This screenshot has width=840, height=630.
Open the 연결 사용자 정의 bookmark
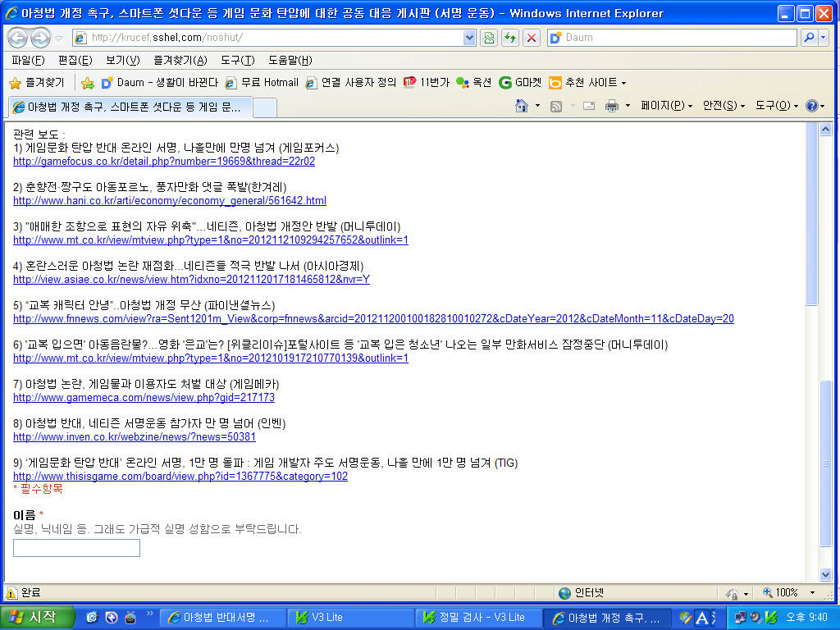point(351,83)
